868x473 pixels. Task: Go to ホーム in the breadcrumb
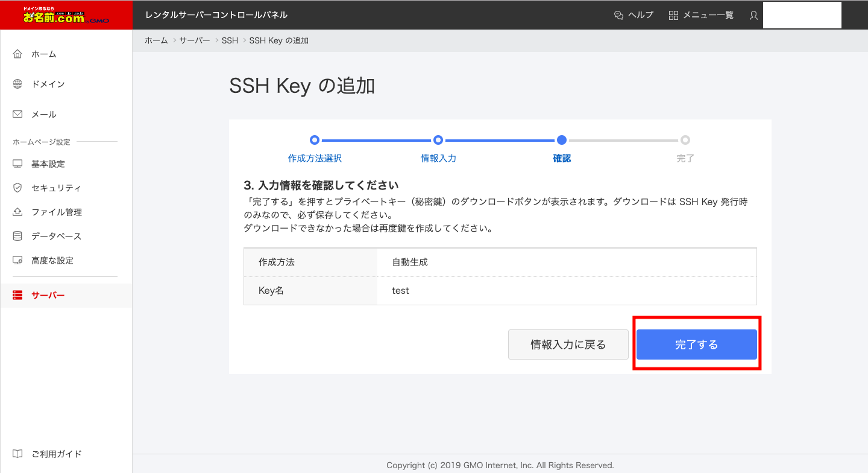(x=156, y=40)
